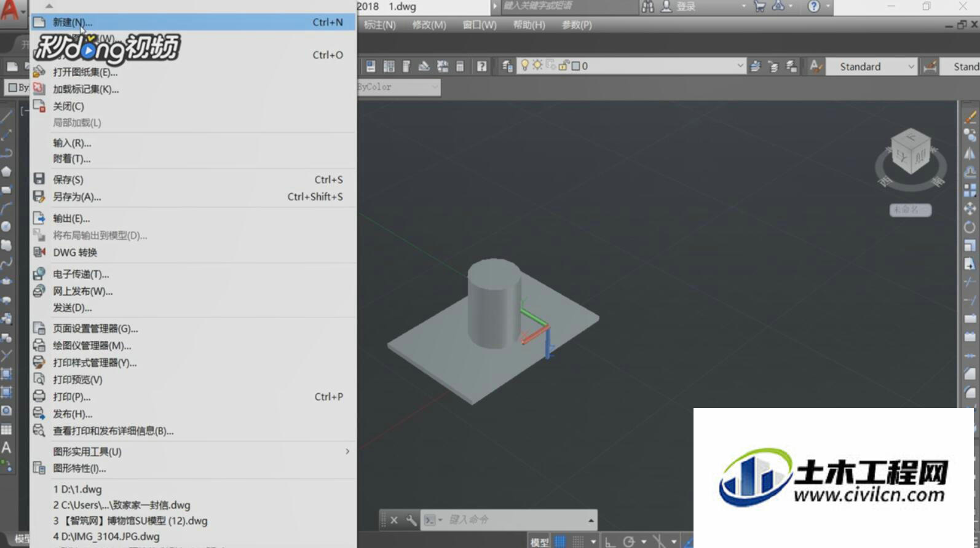Image resolution: width=980 pixels, height=548 pixels.
Task: Open the Layer States Manager icon
Action: (791, 66)
